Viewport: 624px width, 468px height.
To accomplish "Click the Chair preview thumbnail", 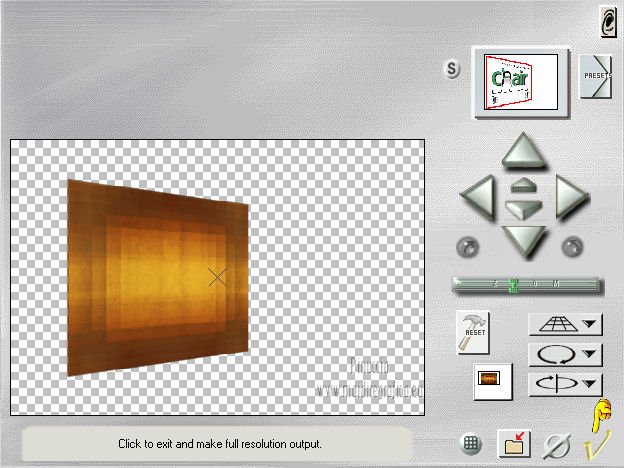I will coord(521,82).
